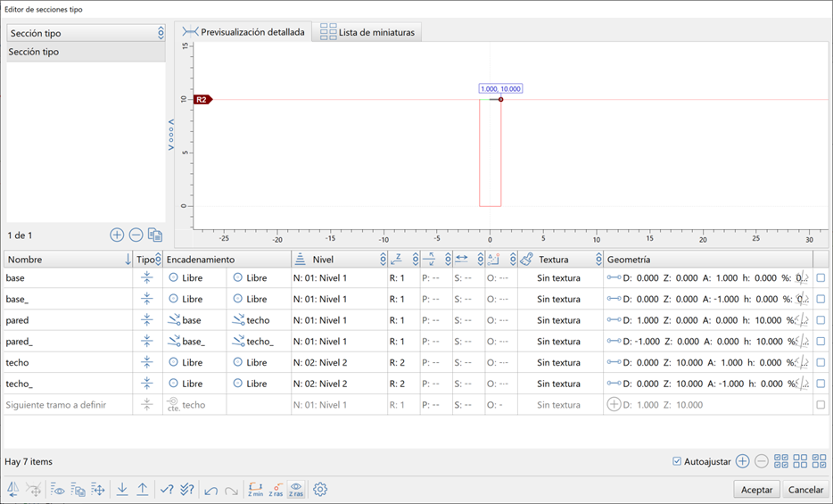Screen dimensions: 833x504
Task: Open the Nivel column dropdown arrows
Action: 383,260
